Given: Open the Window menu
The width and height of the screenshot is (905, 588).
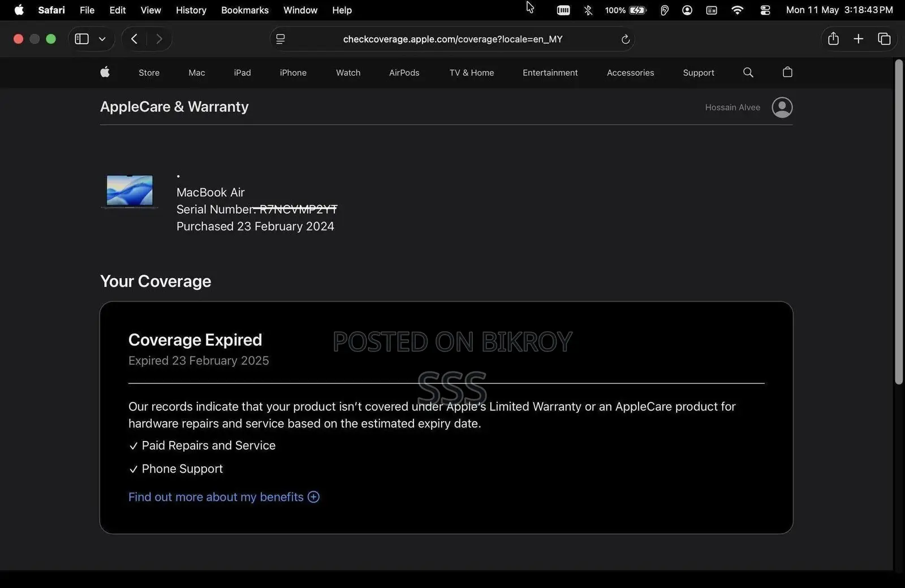Looking at the screenshot, I should click(x=300, y=10).
